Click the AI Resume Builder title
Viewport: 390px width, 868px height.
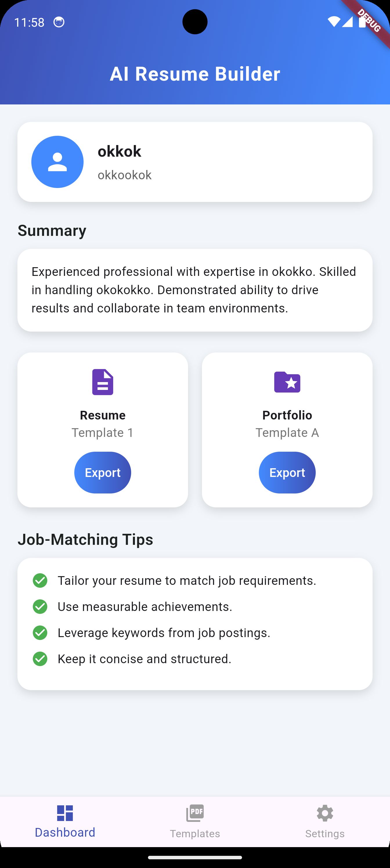click(x=195, y=74)
